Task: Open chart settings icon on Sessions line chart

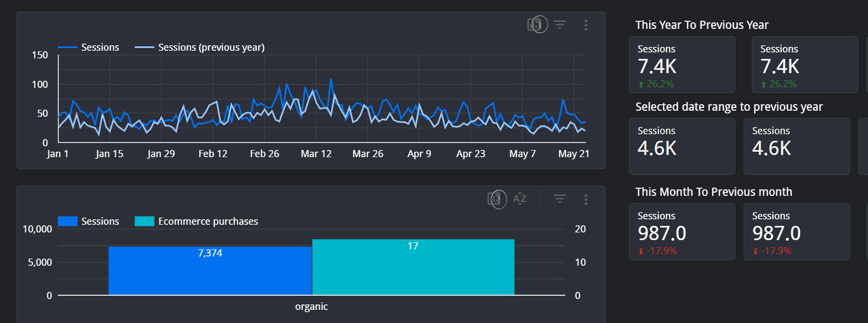Action: tap(537, 25)
